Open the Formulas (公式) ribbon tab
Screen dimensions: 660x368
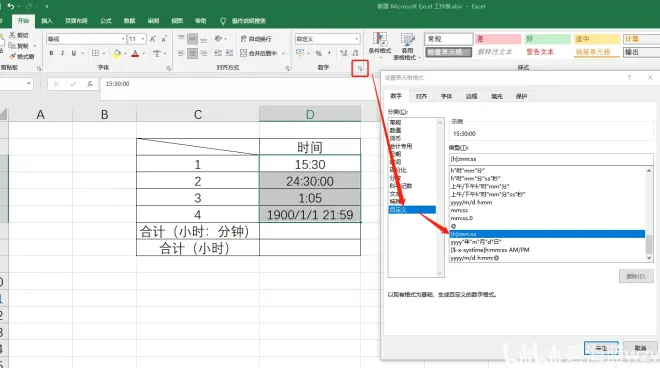click(x=106, y=21)
